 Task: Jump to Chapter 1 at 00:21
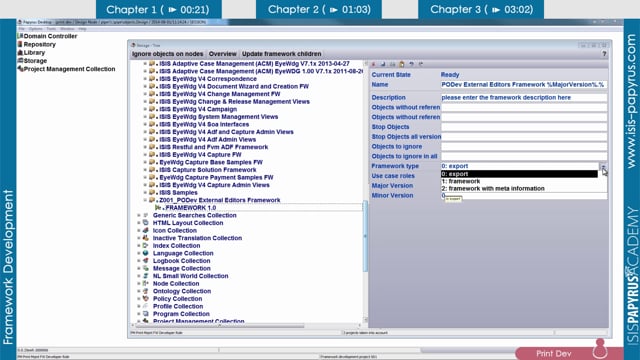pos(159,9)
